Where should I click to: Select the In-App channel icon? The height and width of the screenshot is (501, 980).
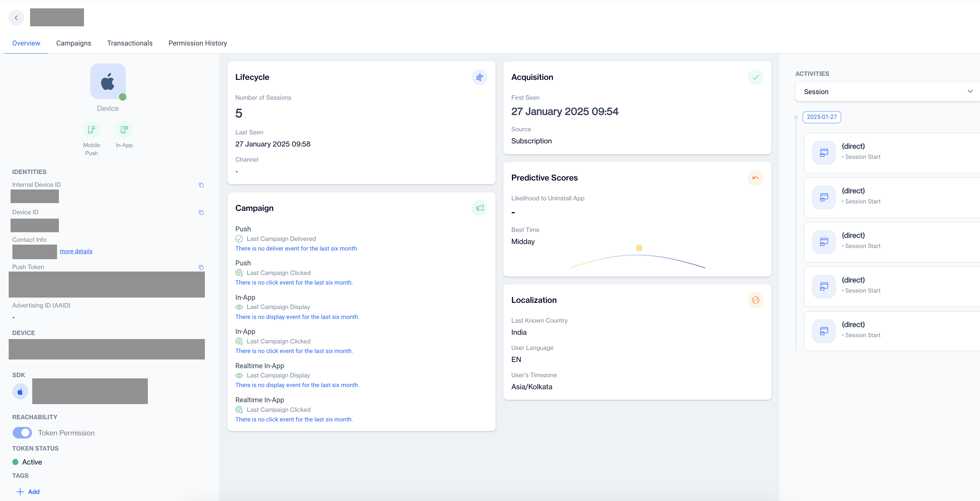[x=124, y=130]
